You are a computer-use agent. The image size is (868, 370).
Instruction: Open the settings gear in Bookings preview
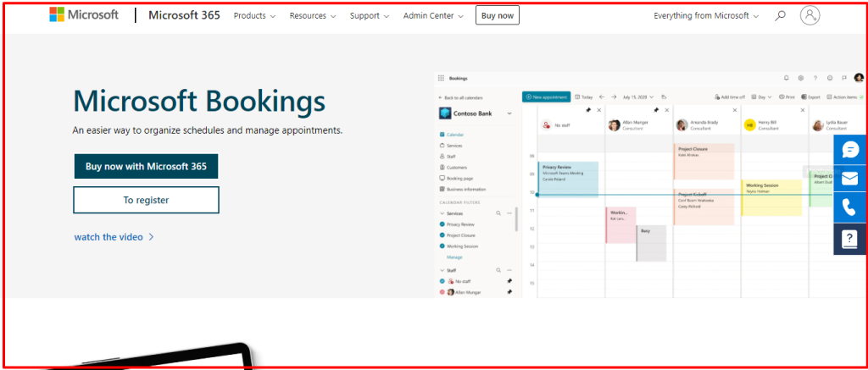800,78
